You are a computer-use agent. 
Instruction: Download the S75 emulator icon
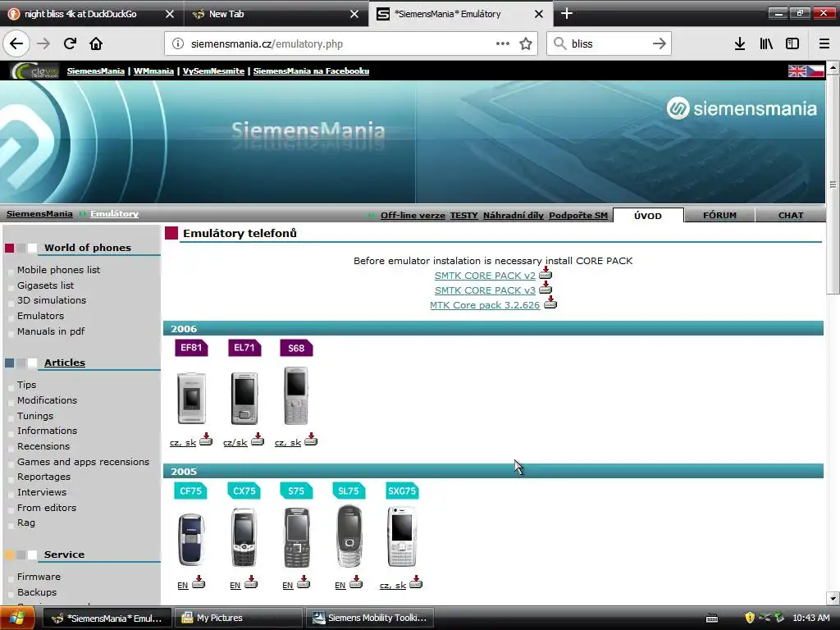pyautogui.click(x=304, y=582)
